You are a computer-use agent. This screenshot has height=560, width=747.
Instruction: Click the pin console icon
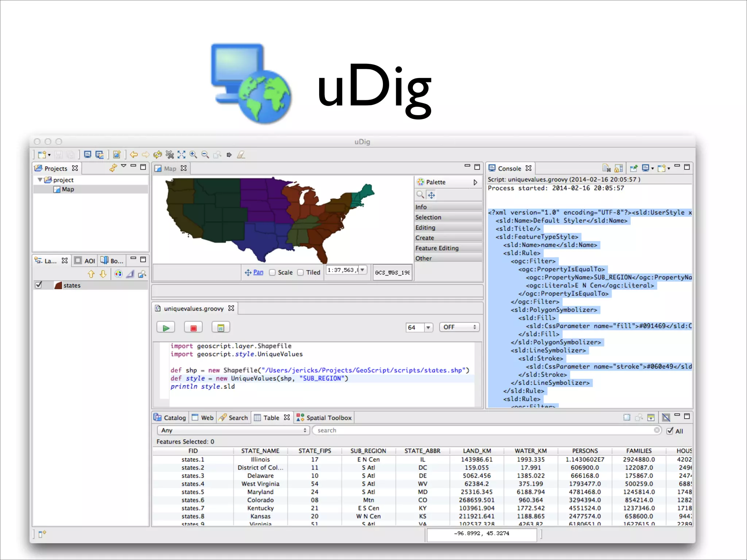click(634, 168)
